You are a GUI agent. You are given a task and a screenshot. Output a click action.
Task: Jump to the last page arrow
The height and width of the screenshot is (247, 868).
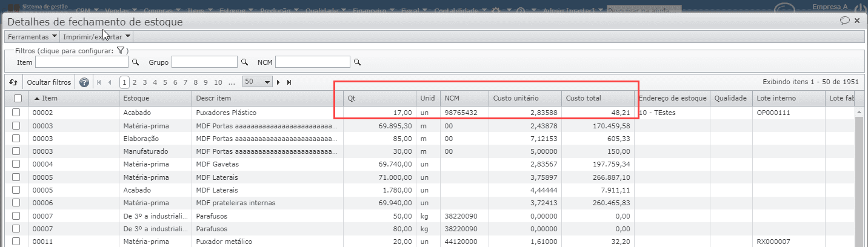coord(289,82)
